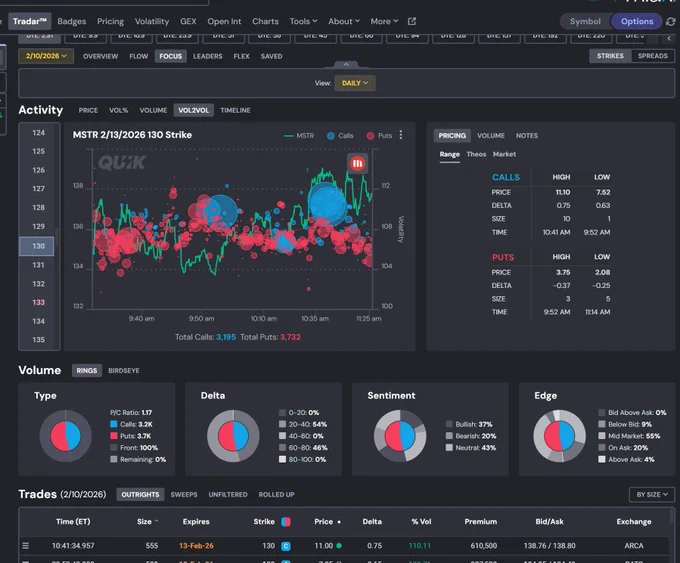680x563 pixels.
Task: Go to Pricing page
Action: click(x=110, y=21)
